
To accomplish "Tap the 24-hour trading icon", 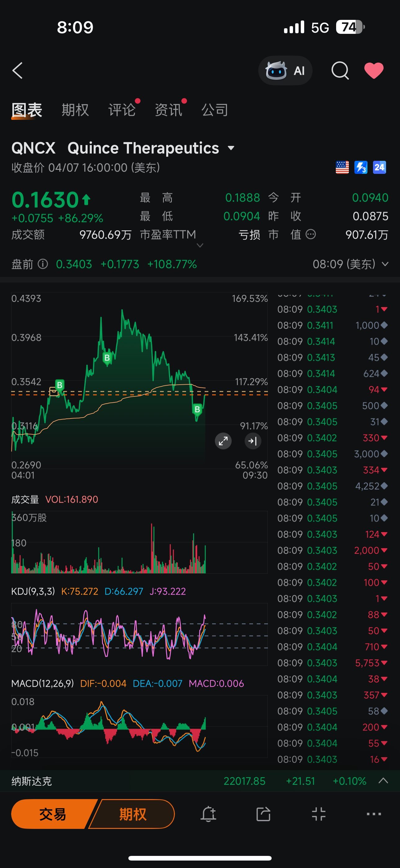I will point(379,167).
